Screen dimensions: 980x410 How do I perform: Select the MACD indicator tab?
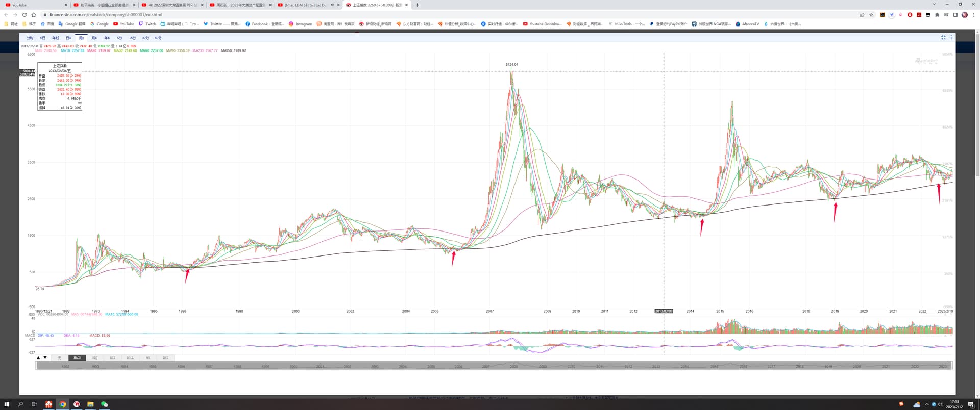pos(77,358)
